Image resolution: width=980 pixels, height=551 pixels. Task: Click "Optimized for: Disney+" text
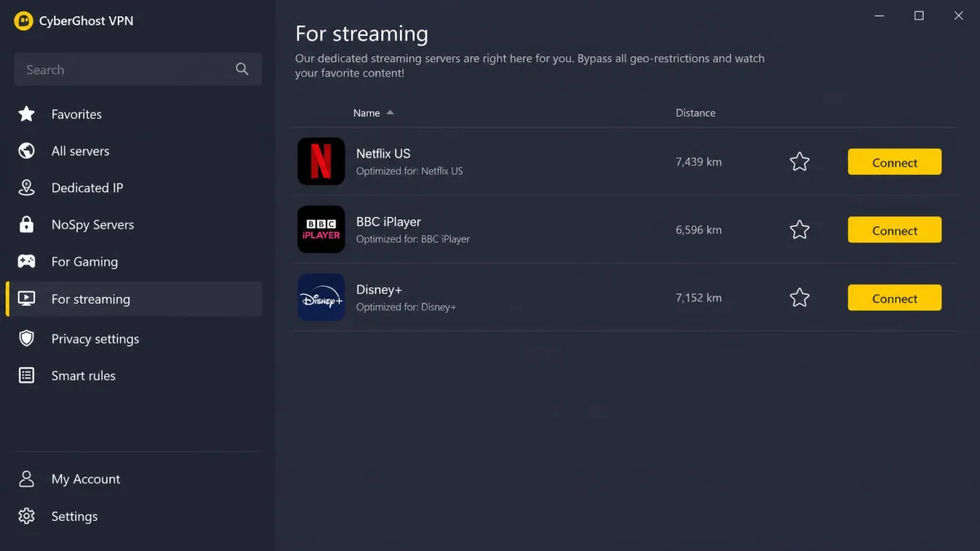(406, 307)
